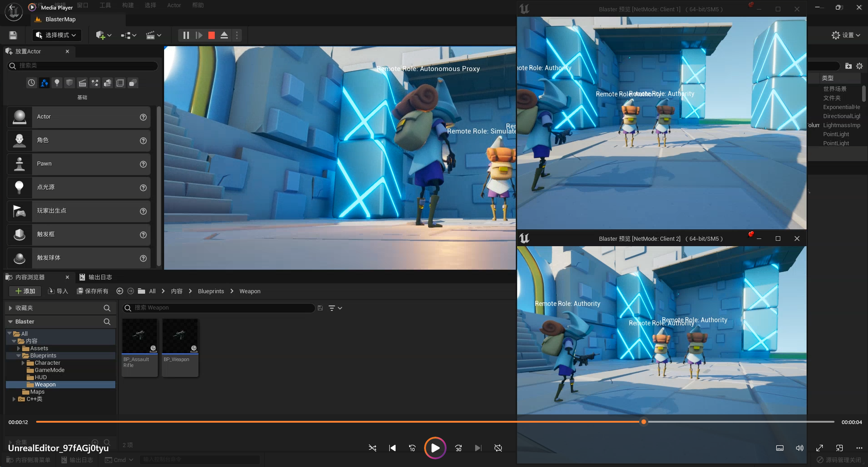This screenshot has width=868, height=467.
Task: Click the 搜索类 search field
Action: [x=83, y=66]
